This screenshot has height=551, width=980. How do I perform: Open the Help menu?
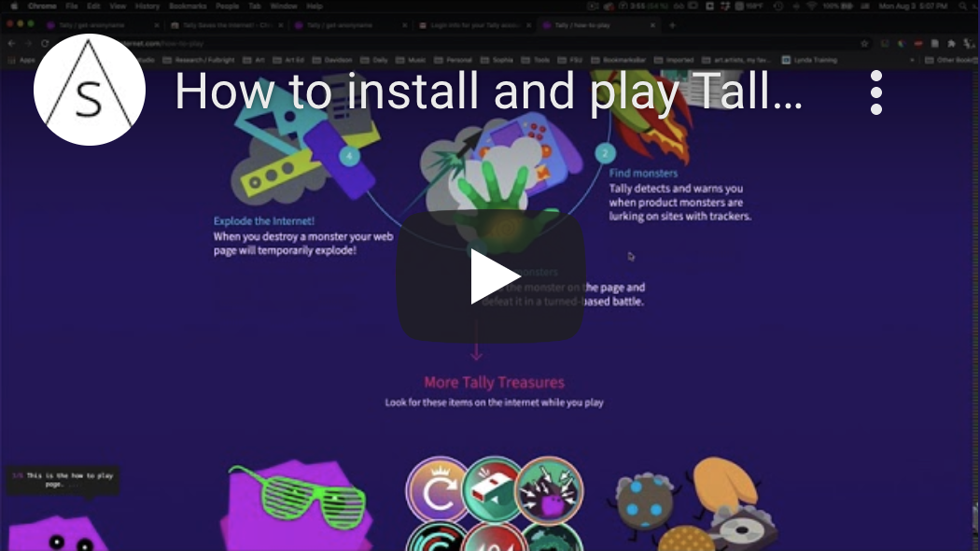pyautogui.click(x=315, y=7)
